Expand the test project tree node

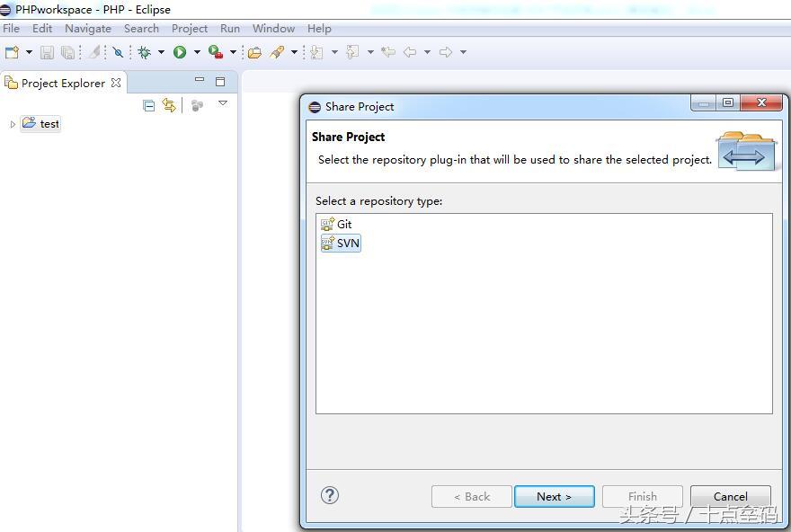pos(13,124)
